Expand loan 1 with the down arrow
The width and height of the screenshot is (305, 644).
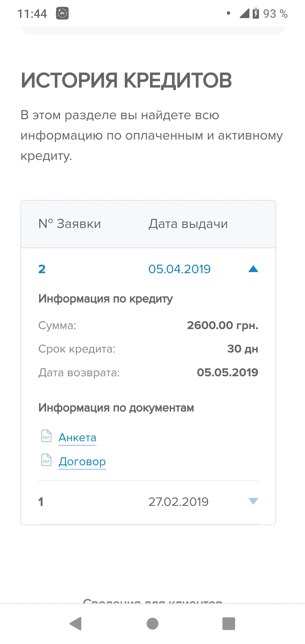(253, 501)
